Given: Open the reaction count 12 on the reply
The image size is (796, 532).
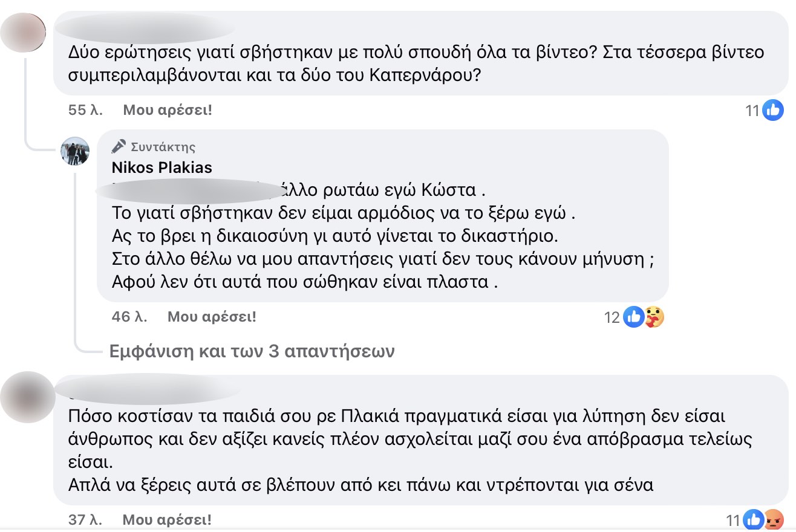Looking at the screenshot, I should 612,317.
